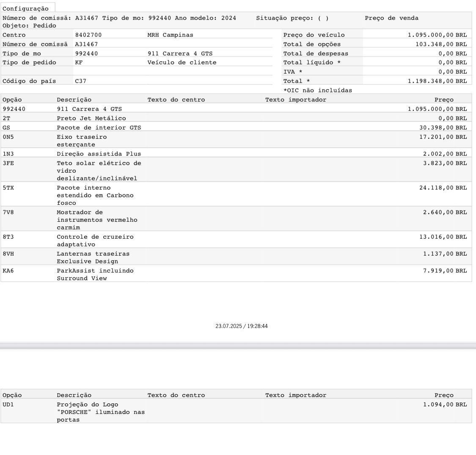
Task: Select the centro code '8402700'
Action: point(88,35)
